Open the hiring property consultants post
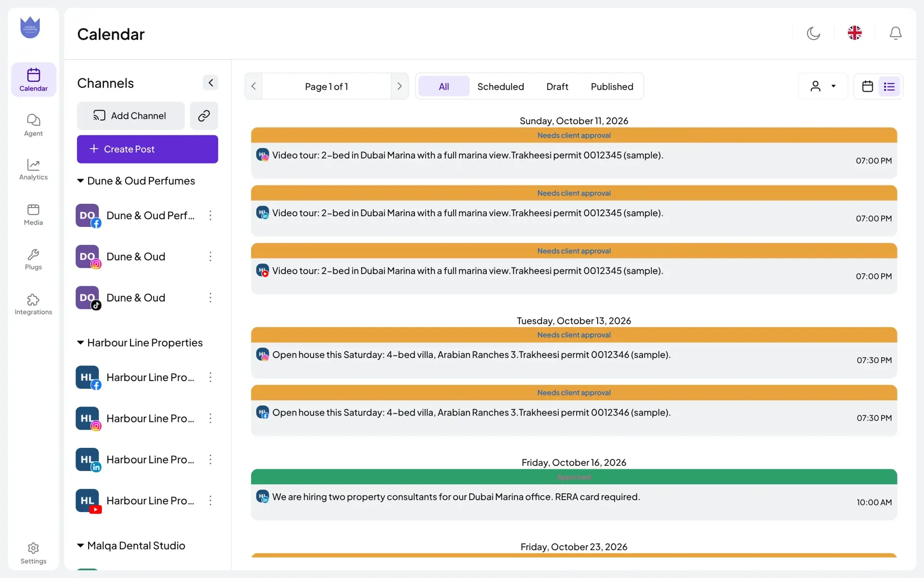The width and height of the screenshot is (924, 578). tap(574, 502)
